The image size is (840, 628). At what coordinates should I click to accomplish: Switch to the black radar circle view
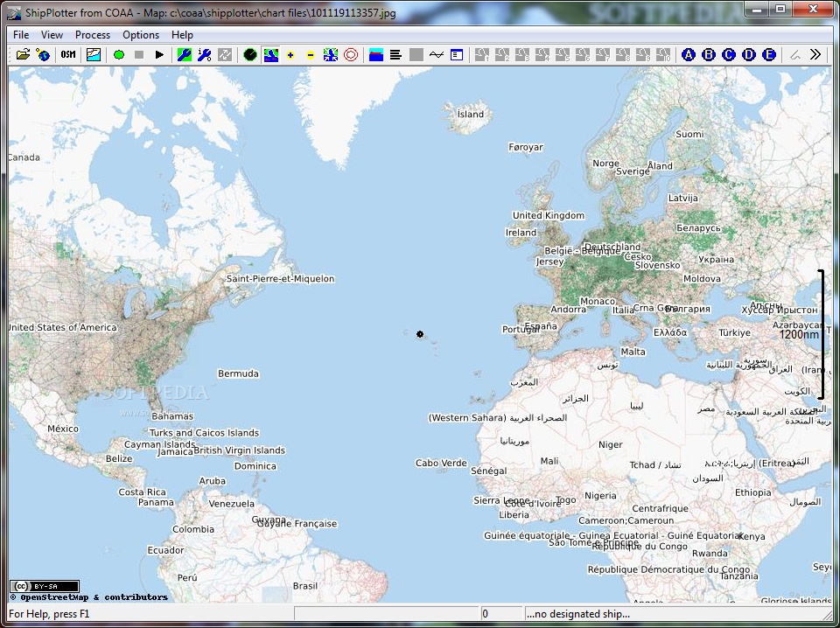click(250, 54)
